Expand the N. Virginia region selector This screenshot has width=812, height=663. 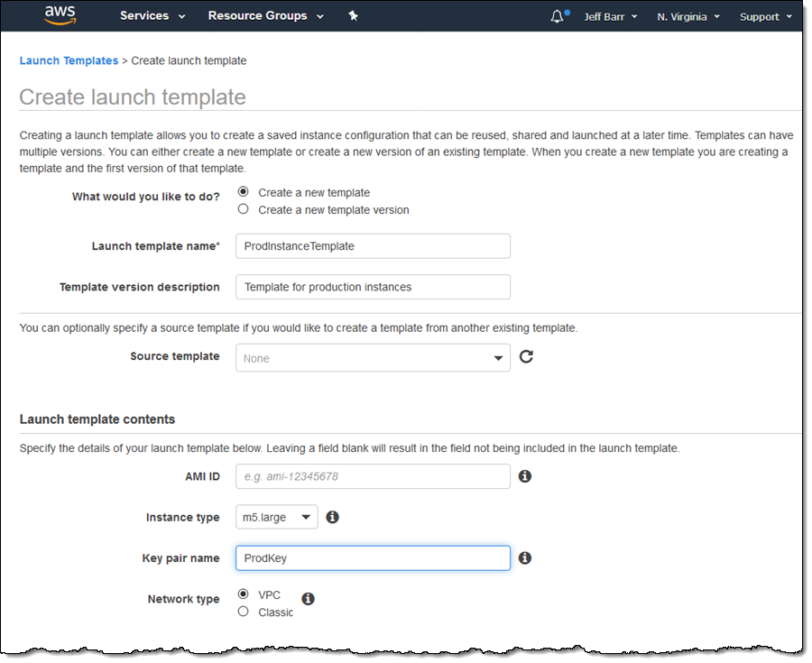click(688, 16)
